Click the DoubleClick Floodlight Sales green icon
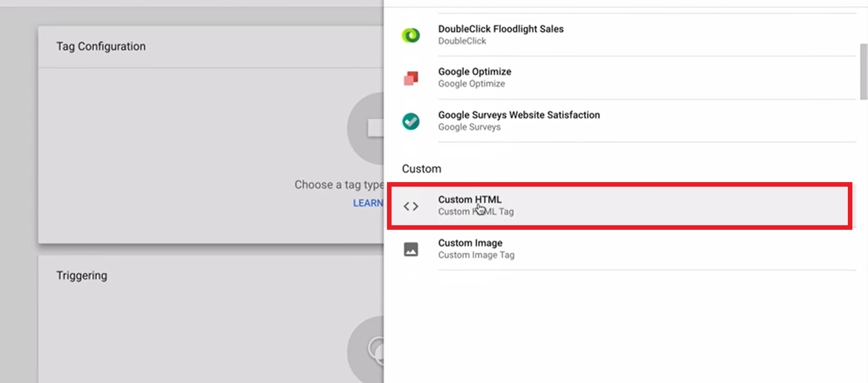Image resolution: width=868 pixels, height=383 pixels. 411,35
